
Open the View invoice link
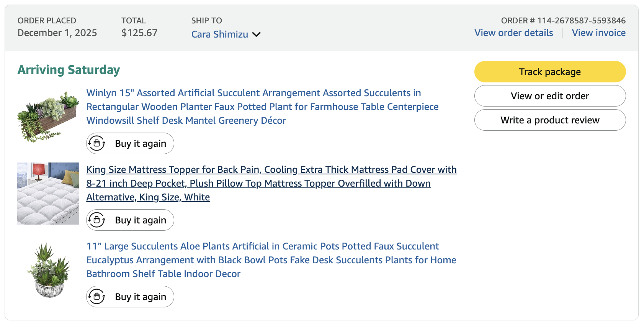pyautogui.click(x=598, y=33)
